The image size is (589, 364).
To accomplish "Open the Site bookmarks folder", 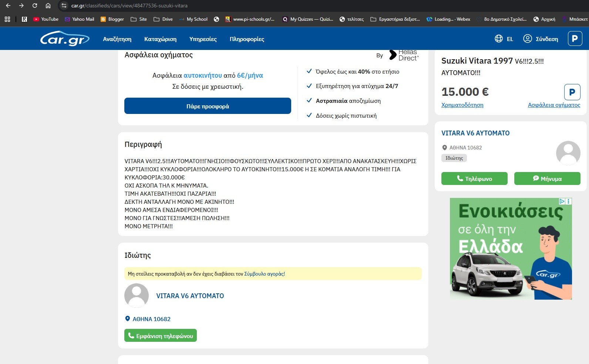I will click(x=139, y=19).
